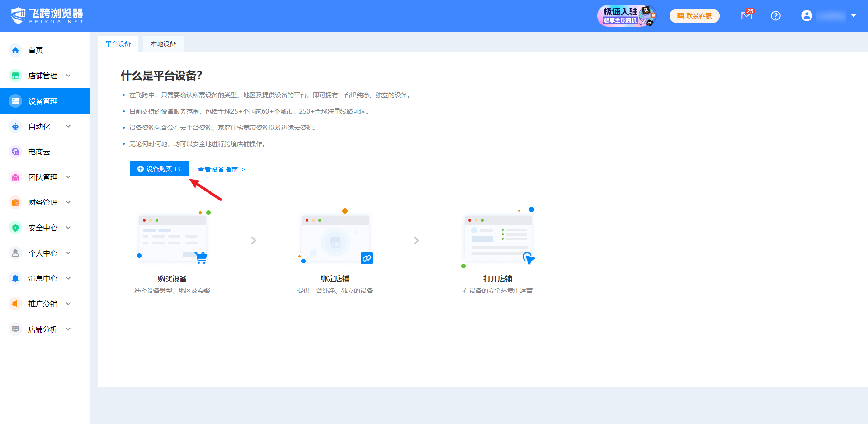Viewport: 868px width, 424px height.
Task: Click the 极速入驻 promotional banner
Action: click(x=627, y=16)
